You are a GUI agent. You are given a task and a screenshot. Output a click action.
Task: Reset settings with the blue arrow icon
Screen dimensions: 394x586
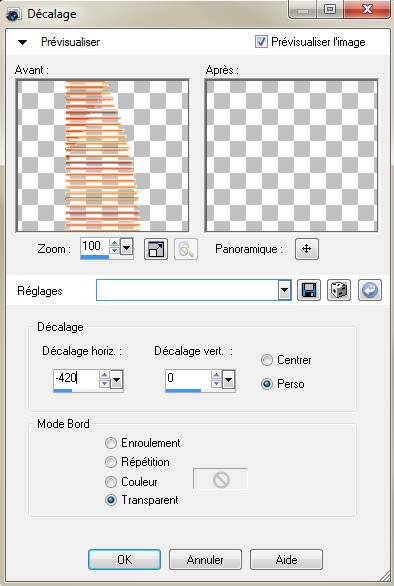pyautogui.click(x=370, y=290)
